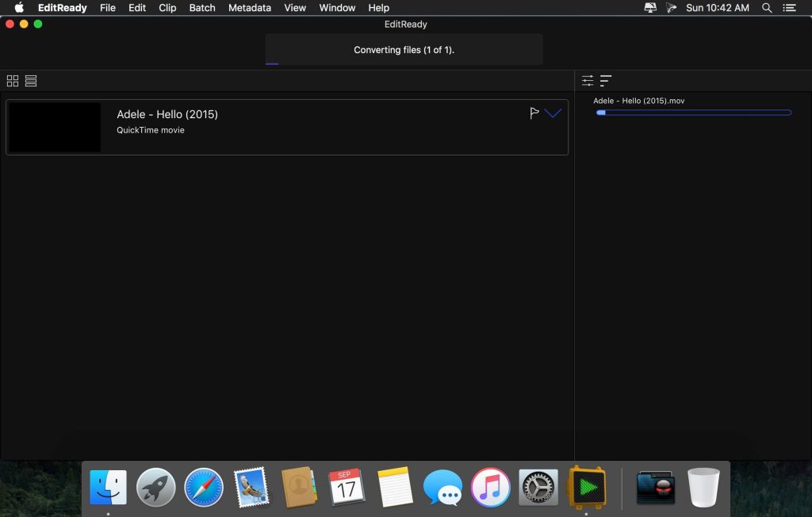Switch to grid view layout

(x=13, y=81)
